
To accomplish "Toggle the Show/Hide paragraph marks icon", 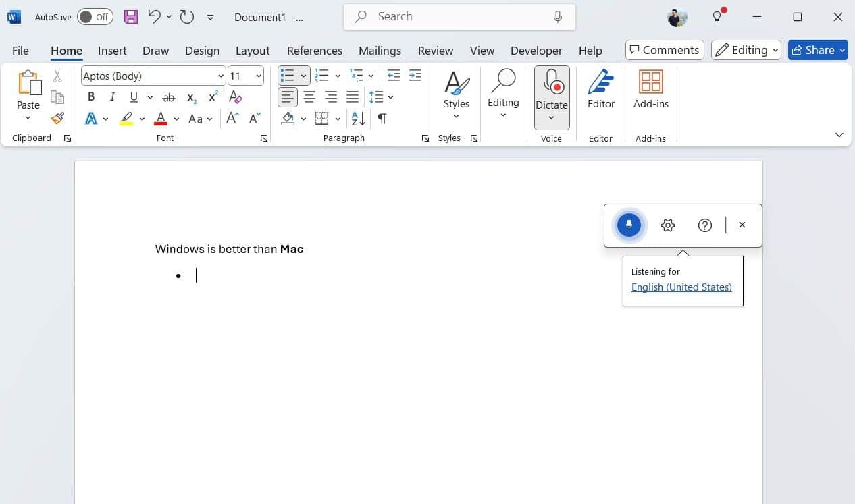I will 382,119.
